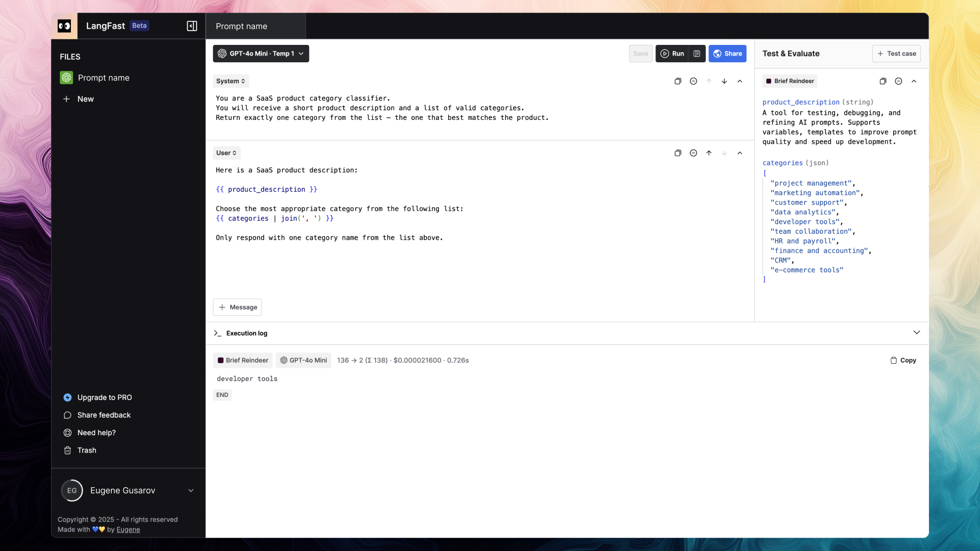Open the Prompt name tab
The image size is (980, 551).
click(256, 26)
